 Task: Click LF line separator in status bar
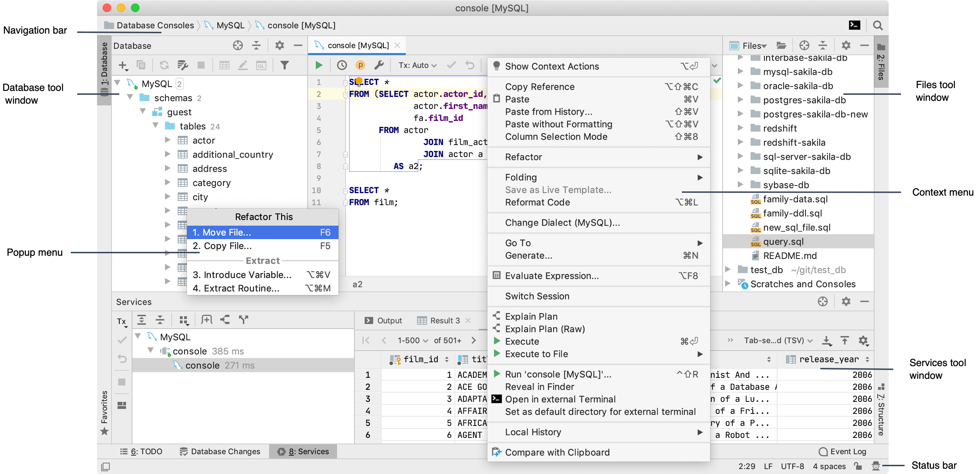[x=768, y=466]
